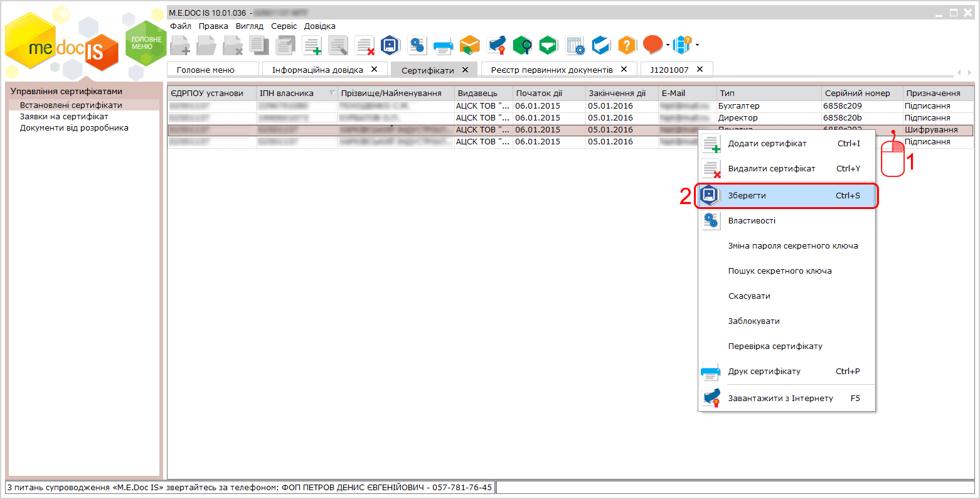This screenshot has height=499, width=980.
Task: Click the load certificate from Internet toolbar icon
Action: tap(496, 45)
